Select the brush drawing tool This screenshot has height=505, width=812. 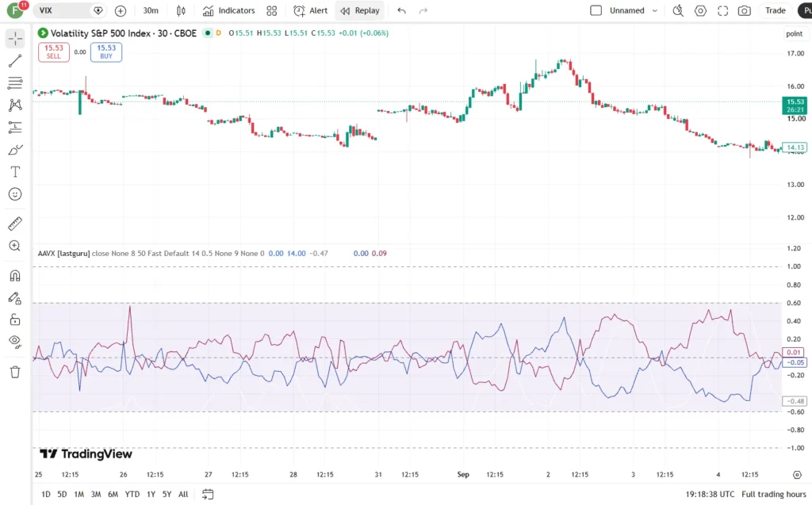pos(15,150)
